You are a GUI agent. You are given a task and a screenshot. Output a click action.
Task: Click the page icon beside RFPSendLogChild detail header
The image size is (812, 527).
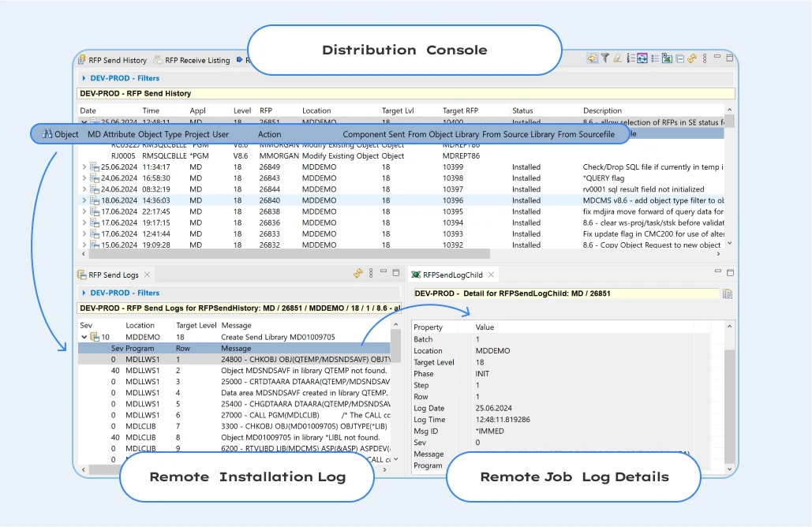728,293
